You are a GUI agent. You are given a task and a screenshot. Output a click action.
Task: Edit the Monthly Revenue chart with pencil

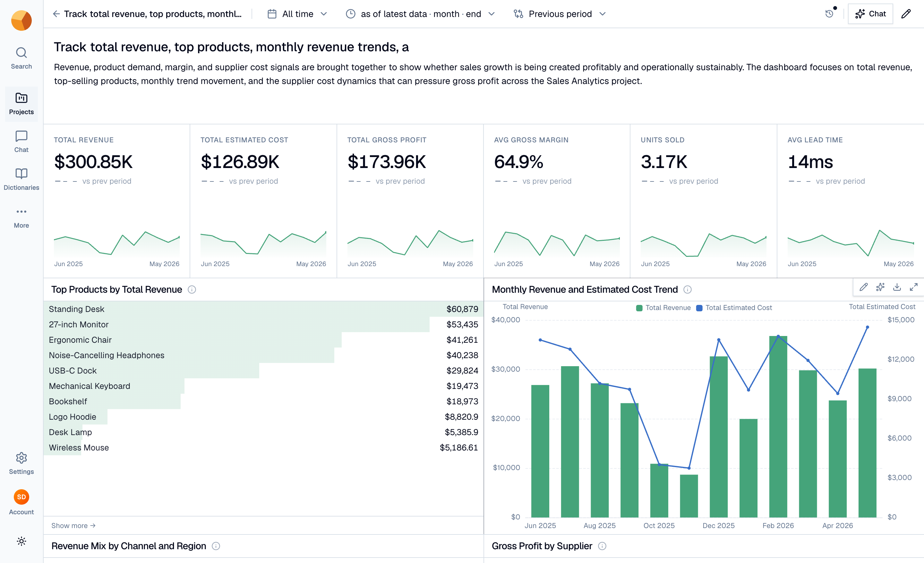[x=864, y=287]
